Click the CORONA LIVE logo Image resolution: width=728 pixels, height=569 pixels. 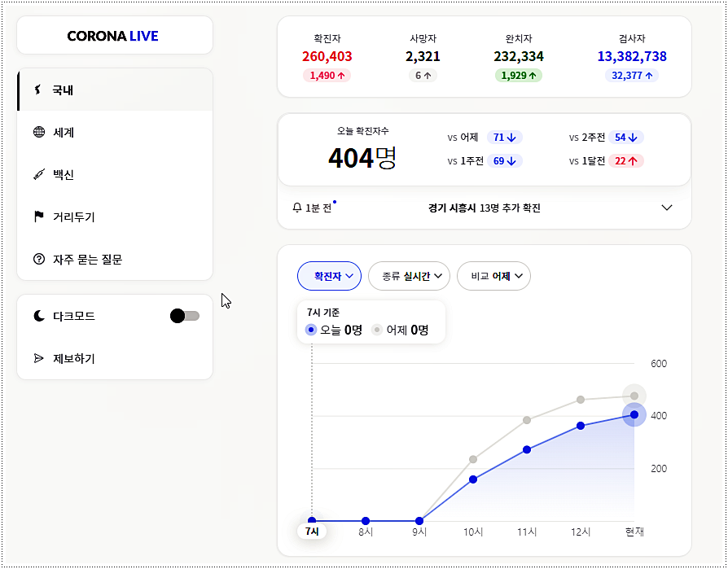click(113, 36)
